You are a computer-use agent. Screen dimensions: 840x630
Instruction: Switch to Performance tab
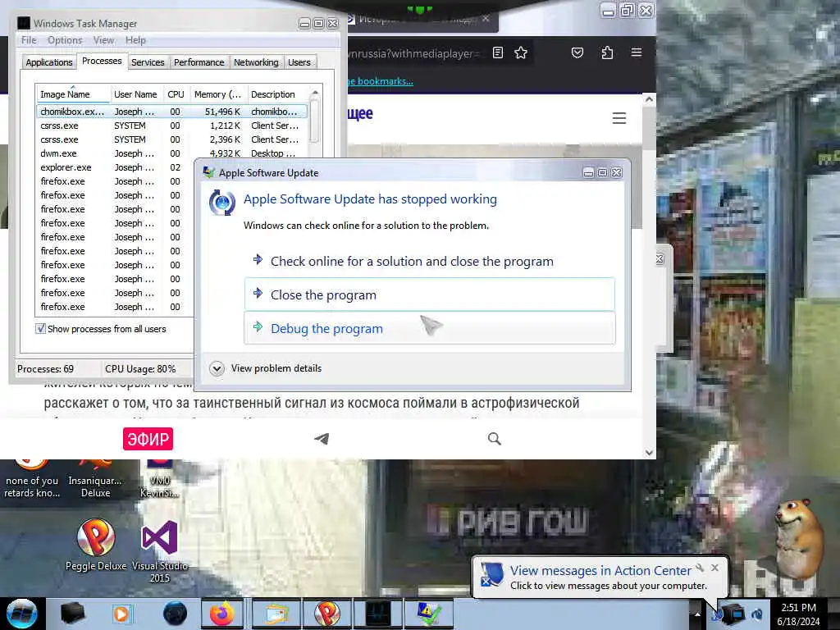tap(199, 62)
